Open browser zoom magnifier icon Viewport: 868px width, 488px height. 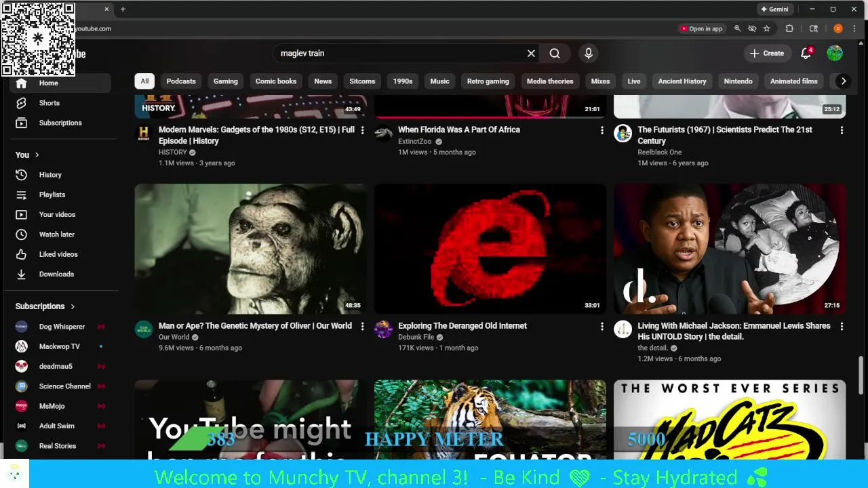click(738, 28)
